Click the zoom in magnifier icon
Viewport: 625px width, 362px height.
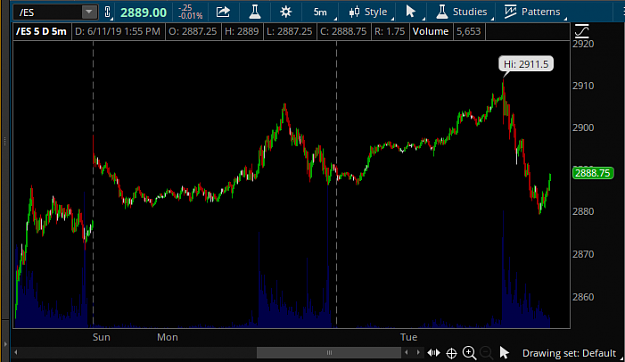pyautogui.click(x=469, y=353)
